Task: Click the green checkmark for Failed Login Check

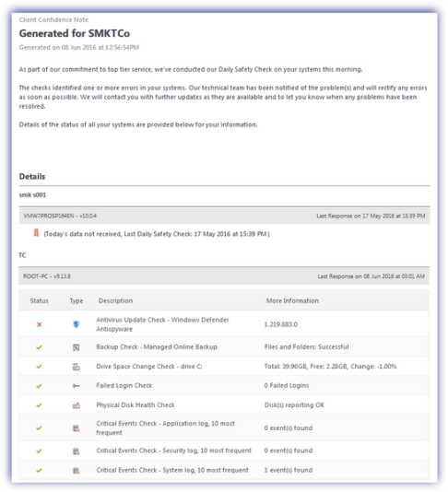Action: pos(39,386)
